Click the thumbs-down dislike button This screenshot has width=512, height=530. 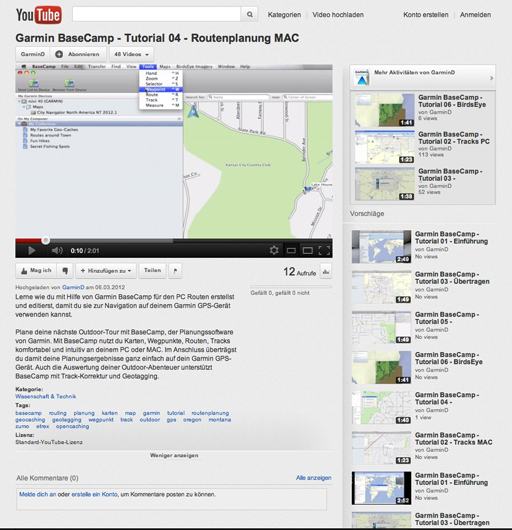[x=65, y=271]
